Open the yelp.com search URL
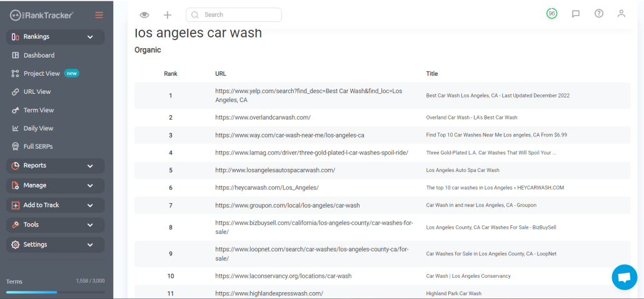The height and width of the screenshot is (299, 644). click(308, 95)
